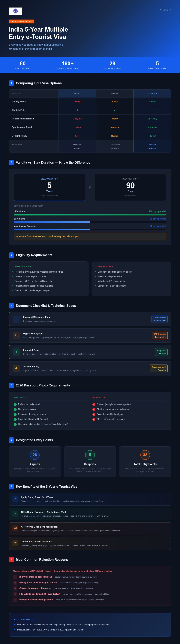Click the globe logo icon at top
The image size is (180, 644).
pos(15,11)
